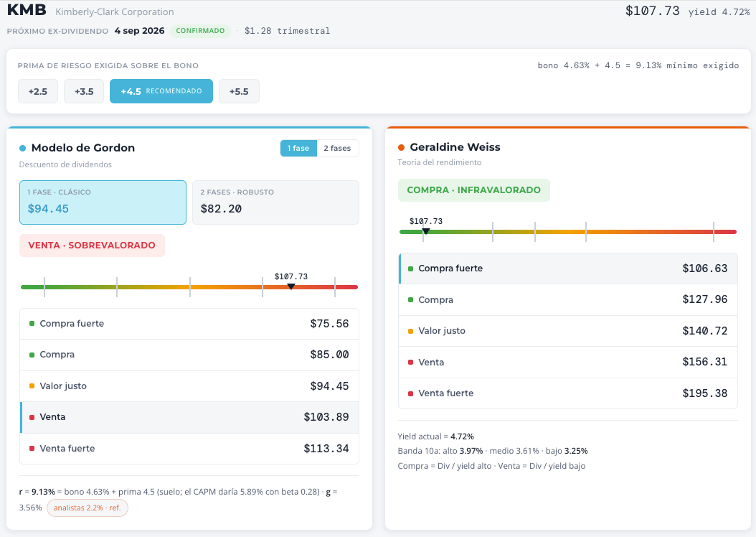Screen dimensions: 756x537
Task: Click the Compra = Div / yield alto formula line
Action: click(x=491, y=466)
